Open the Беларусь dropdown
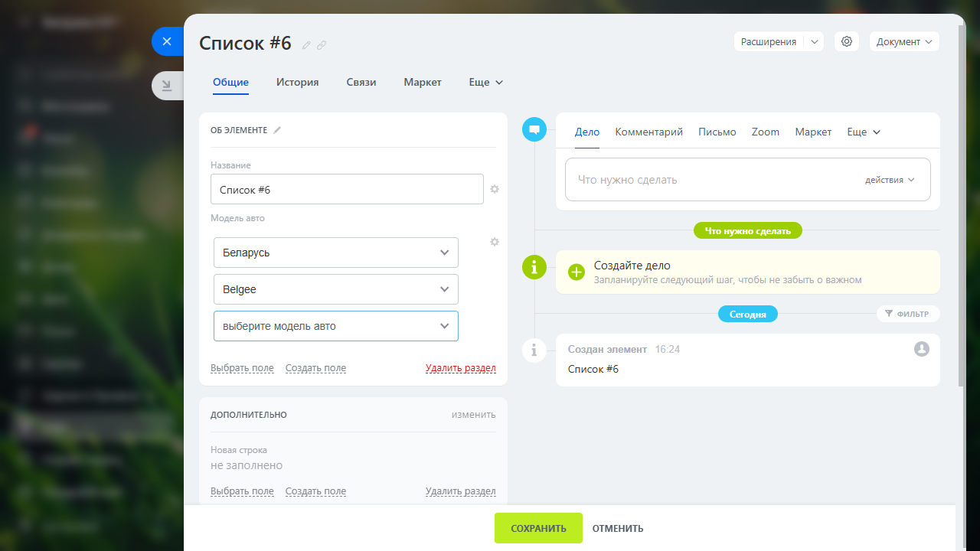 pyautogui.click(x=336, y=253)
